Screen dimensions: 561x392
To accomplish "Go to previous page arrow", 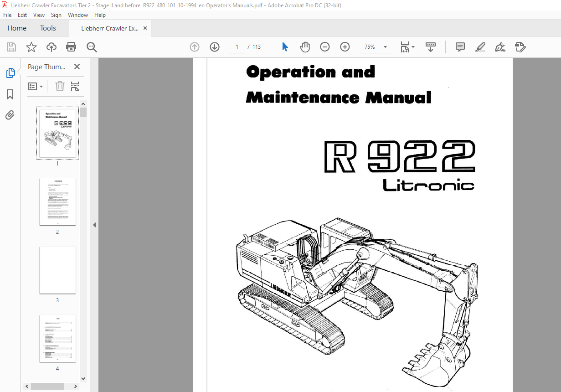I will 195,47.
